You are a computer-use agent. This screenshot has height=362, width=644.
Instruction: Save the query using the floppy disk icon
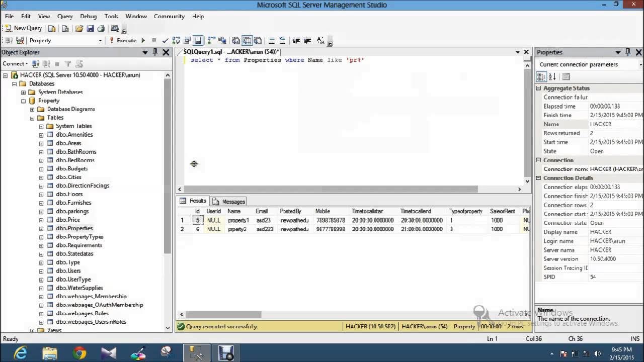(90, 29)
